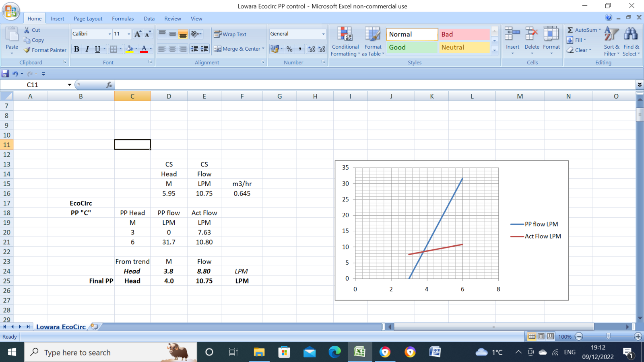The width and height of the screenshot is (644, 362).
Task: Click the Save icon in quick access toolbar
Action: coord(5,74)
